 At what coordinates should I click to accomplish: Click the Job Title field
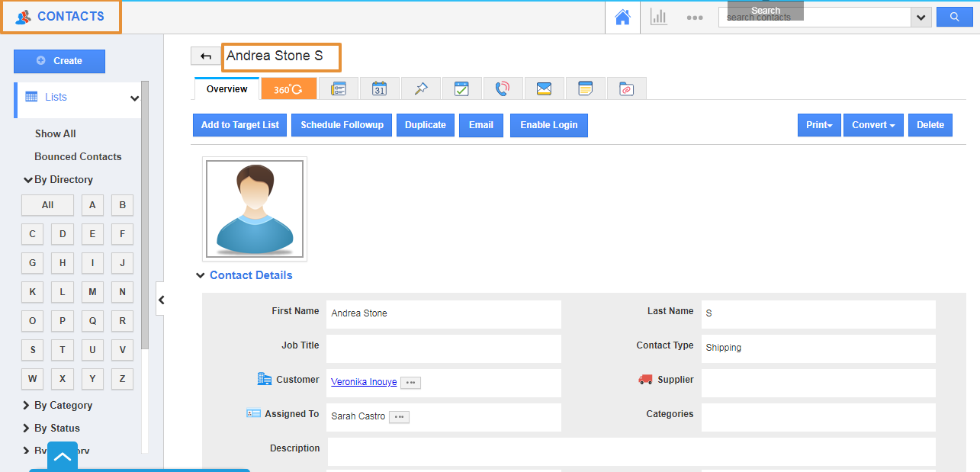(x=443, y=348)
